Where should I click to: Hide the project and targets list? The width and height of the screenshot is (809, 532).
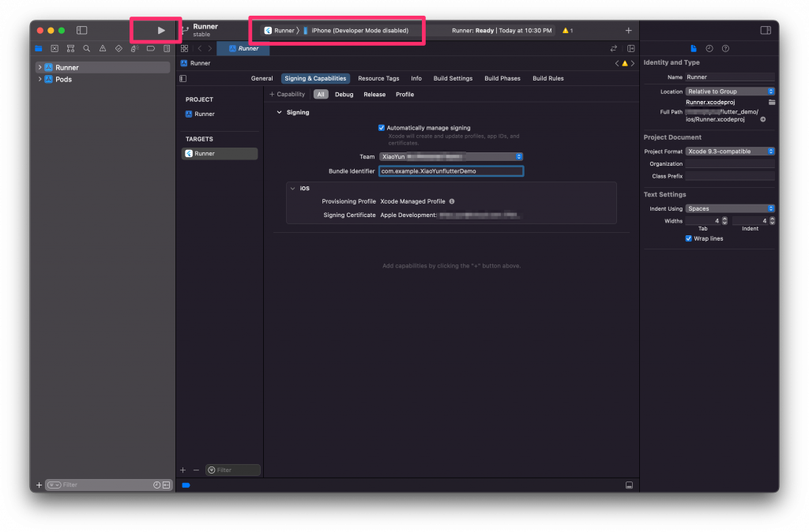pyautogui.click(x=182, y=78)
